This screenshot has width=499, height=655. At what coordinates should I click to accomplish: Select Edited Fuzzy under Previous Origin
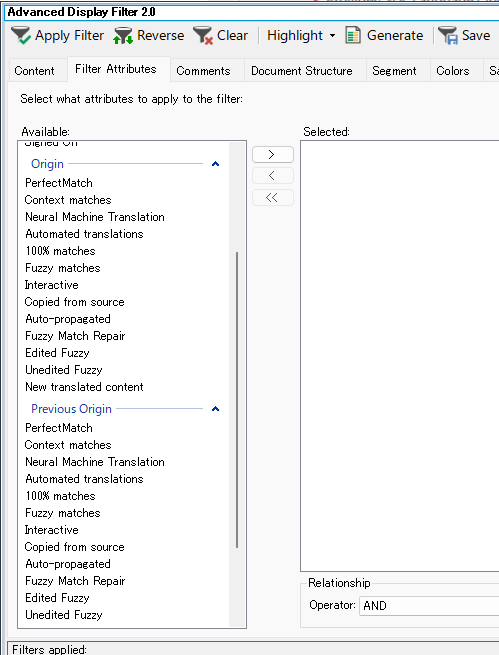tap(57, 598)
